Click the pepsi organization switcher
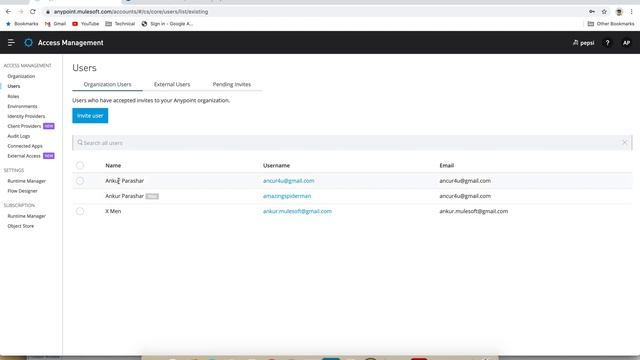Screen dimensions: 640x360 click(x=583, y=43)
